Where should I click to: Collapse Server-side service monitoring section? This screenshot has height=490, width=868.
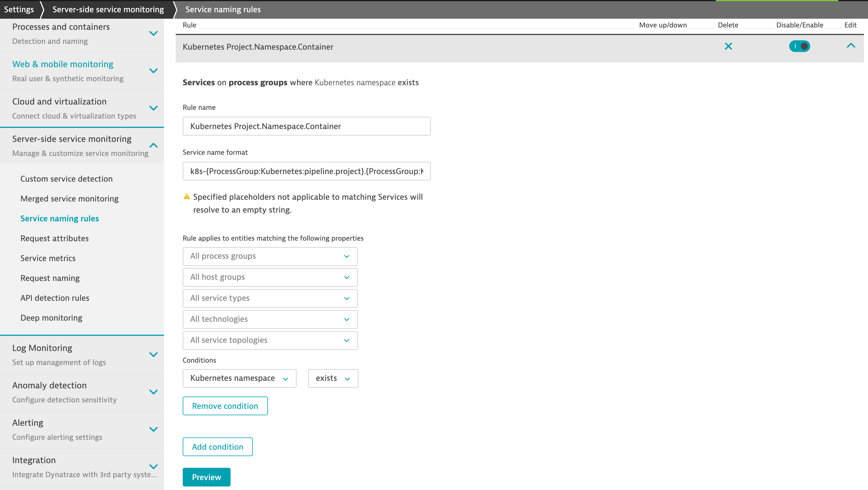(153, 145)
